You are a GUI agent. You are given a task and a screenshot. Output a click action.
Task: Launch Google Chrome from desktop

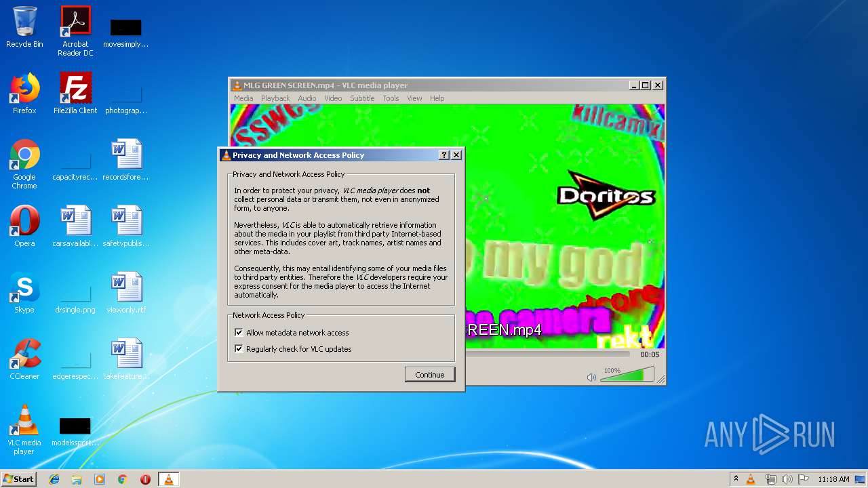point(24,164)
